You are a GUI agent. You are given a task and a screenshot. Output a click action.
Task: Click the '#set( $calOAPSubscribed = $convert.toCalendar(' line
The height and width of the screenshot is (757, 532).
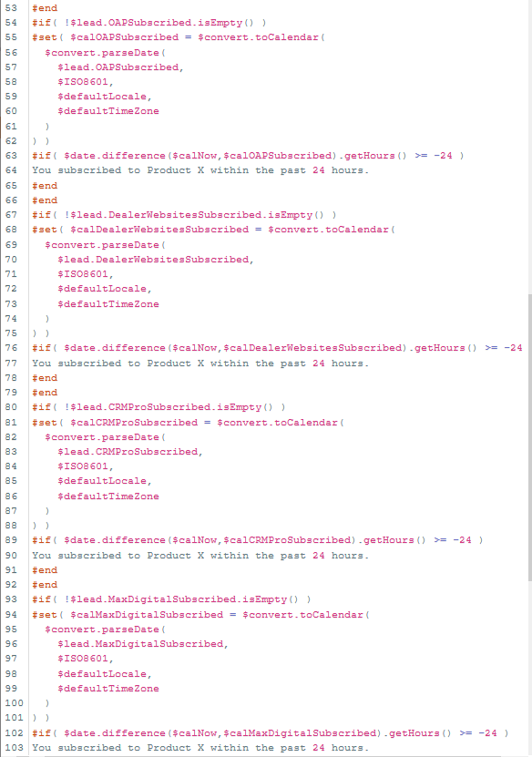point(179,37)
